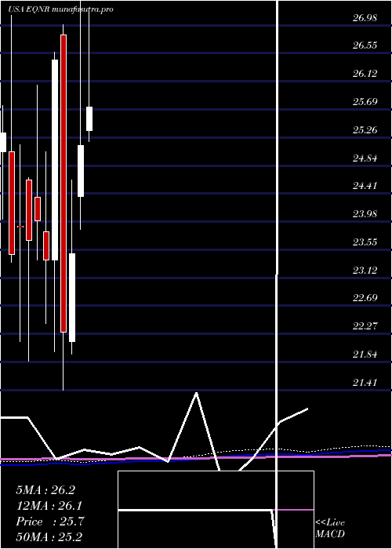This screenshot has height=549, width=392.
Task: Click the 50MA : 25.2 reading
Action: tap(49, 537)
